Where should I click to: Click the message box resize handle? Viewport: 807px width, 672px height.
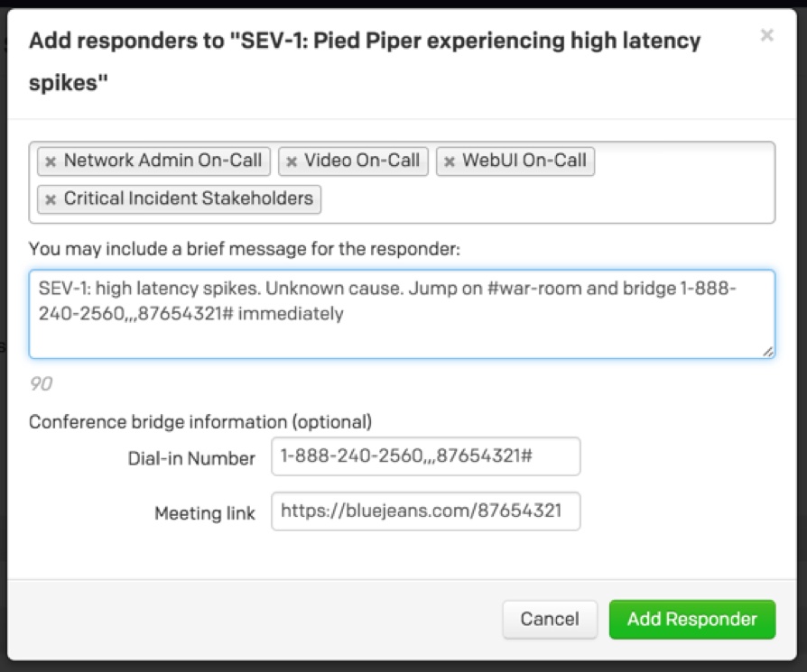tap(767, 352)
